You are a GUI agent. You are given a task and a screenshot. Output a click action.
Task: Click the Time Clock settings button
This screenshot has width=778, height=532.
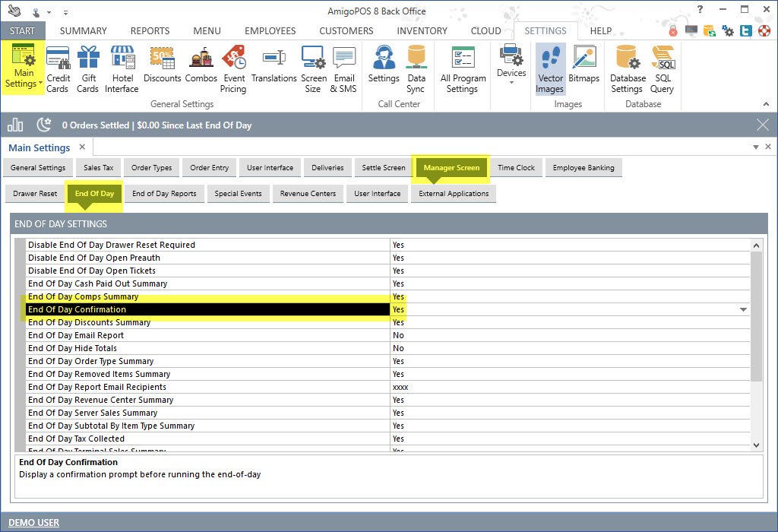(x=516, y=168)
